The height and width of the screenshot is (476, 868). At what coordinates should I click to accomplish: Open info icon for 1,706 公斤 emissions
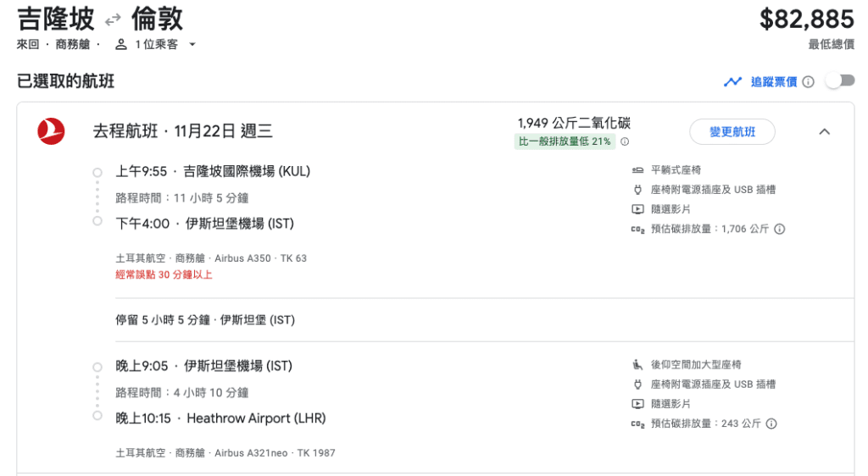[x=780, y=229]
